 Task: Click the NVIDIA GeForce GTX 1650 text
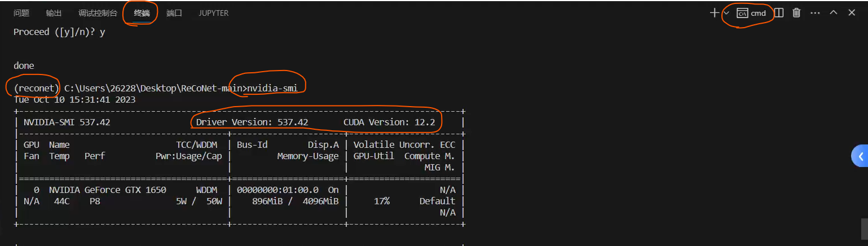[108, 190]
